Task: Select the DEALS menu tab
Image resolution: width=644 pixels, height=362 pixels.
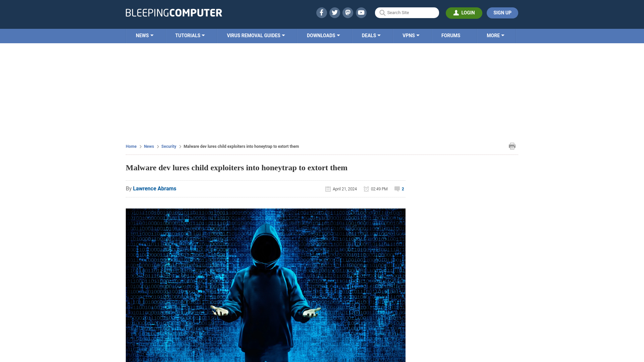Action: (371, 35)
